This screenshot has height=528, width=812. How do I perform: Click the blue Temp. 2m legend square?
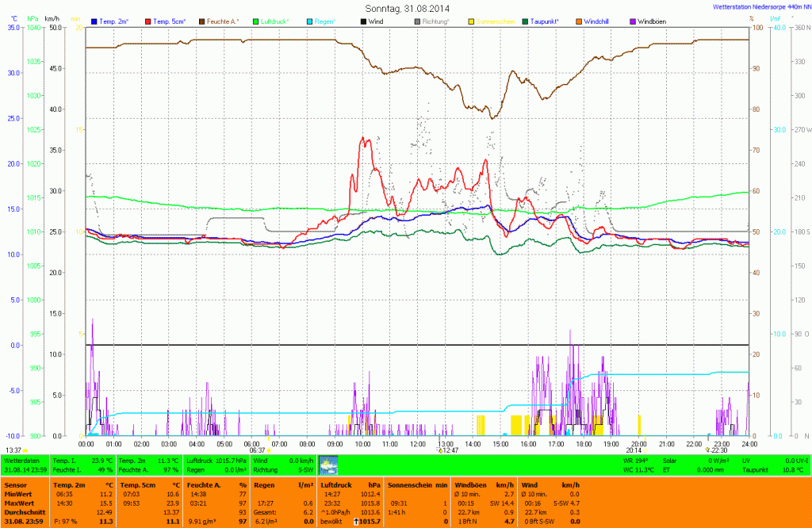click(x=94, y=21)
